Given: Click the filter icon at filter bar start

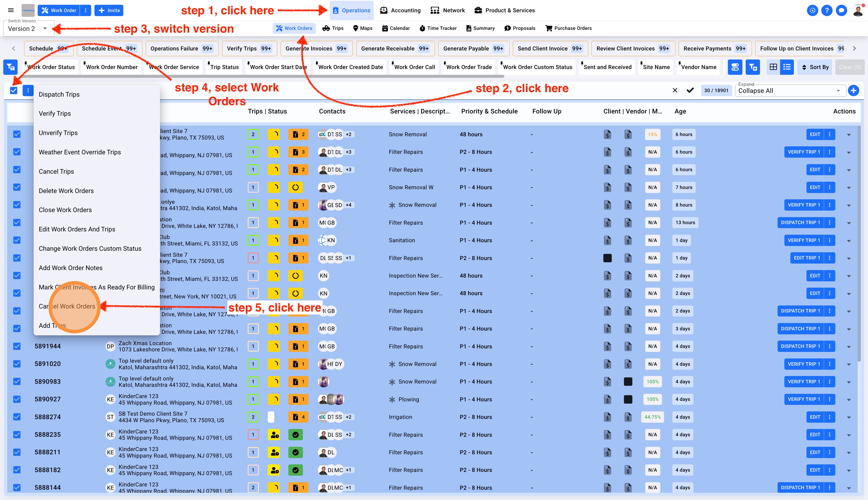Looking at the screenshot, I should click(x=10, y=67).
